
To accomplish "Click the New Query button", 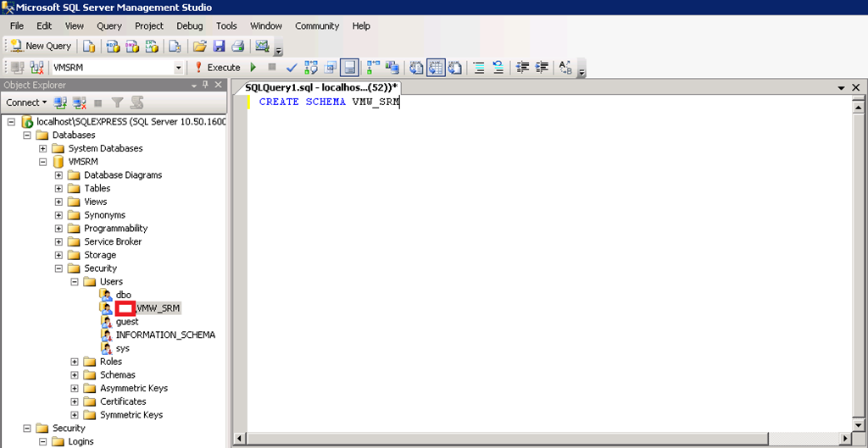I will point(41,46).
